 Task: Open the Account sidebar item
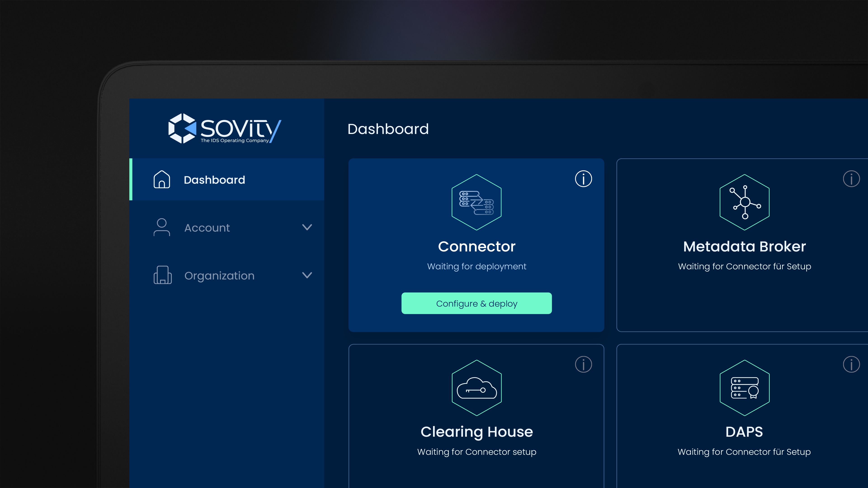pos(207,228)
